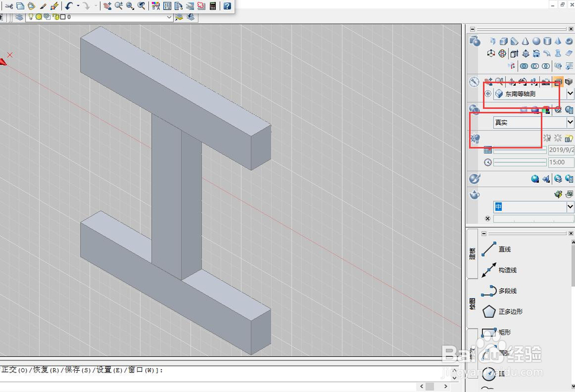This screenshot has height=392, width=575.
Task: Click the Union boolean icon
Action: pos(524,66)
